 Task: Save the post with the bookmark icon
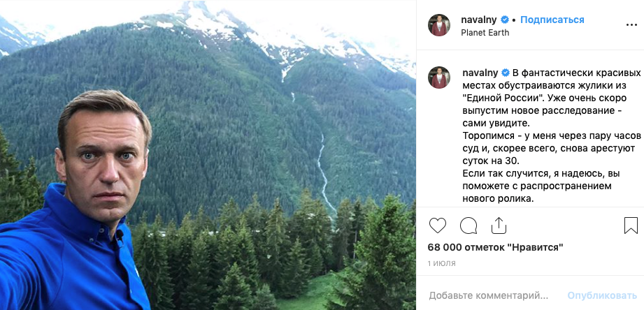[x=631, y=226]
